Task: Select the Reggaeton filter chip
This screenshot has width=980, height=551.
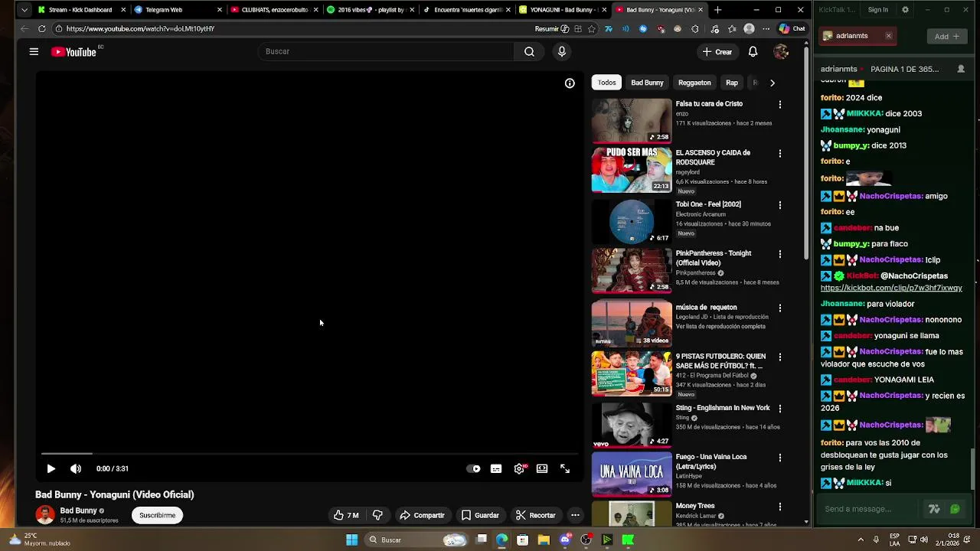Action: click(694, 83)
